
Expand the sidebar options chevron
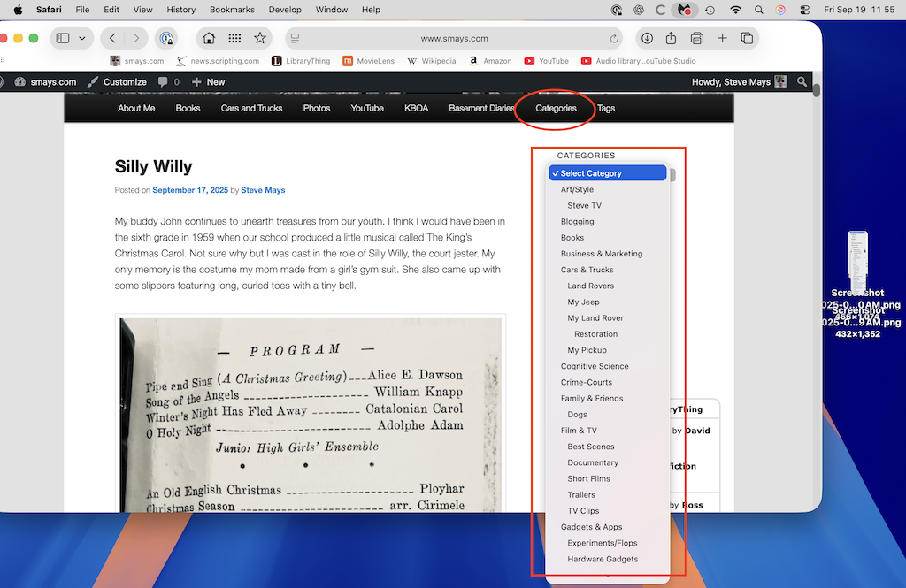(x=82, y=38)
